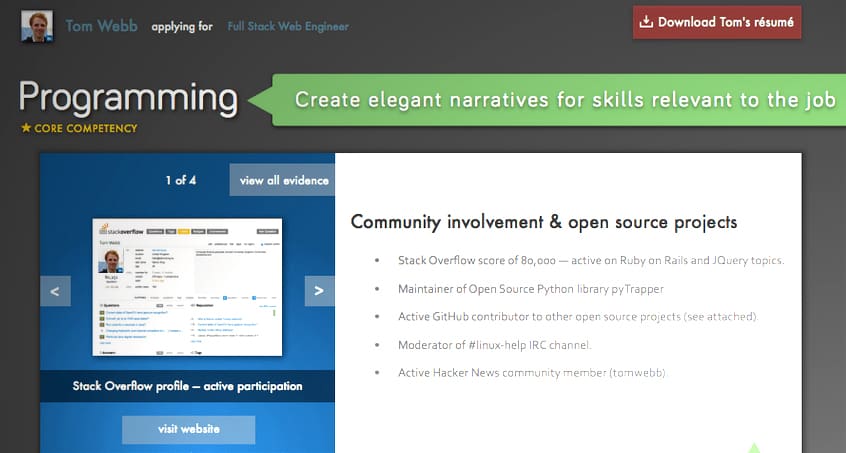Go to the previous evidence slide arrow
The image size is (846, 453).
(55, 292)
